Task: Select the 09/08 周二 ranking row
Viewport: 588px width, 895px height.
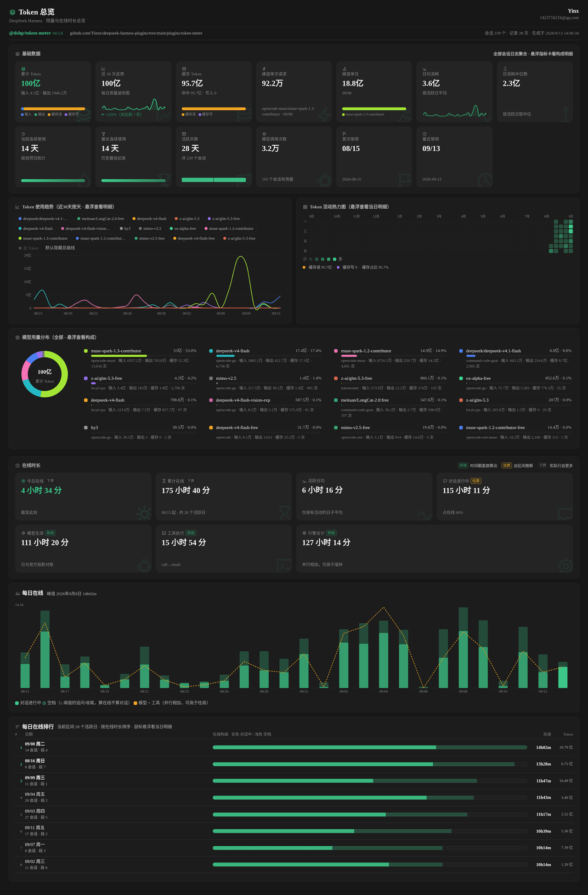Action: [x=294, y=747]
